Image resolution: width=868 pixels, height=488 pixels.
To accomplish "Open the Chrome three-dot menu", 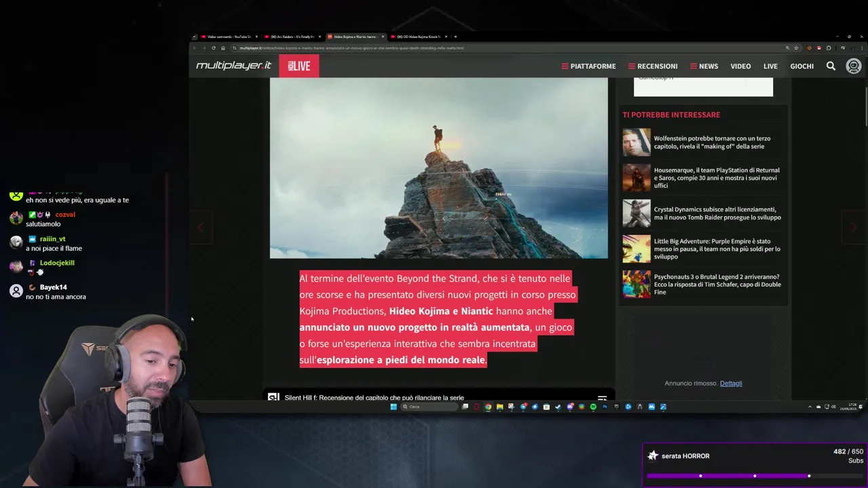I will coord(862,48).
